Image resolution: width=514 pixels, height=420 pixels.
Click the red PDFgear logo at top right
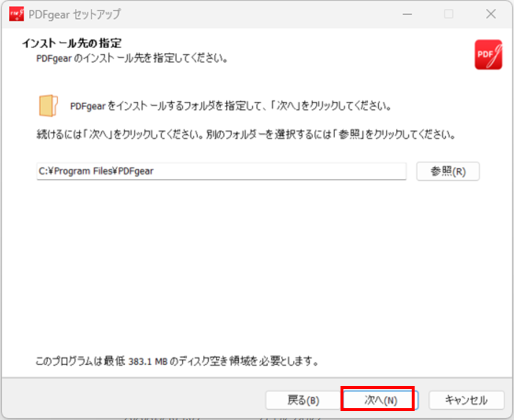click(488, 55)
